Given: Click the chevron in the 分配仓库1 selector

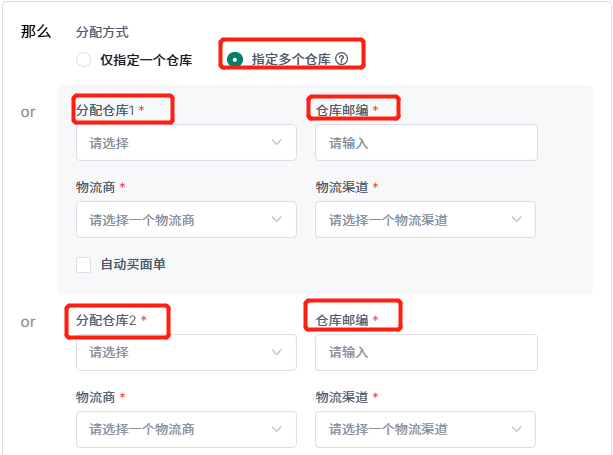Looking at the screenshot, I should pyautogui.click(x=277, y=143).
